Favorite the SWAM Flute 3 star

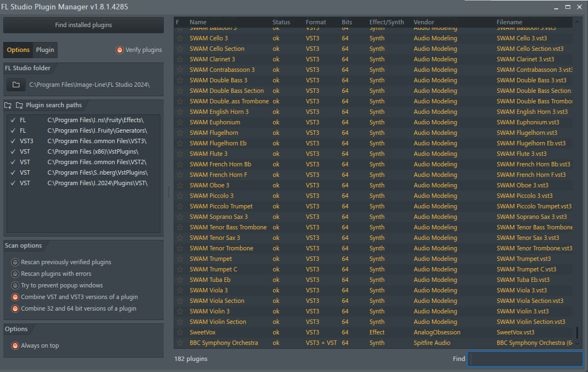[x=180, y=154]
